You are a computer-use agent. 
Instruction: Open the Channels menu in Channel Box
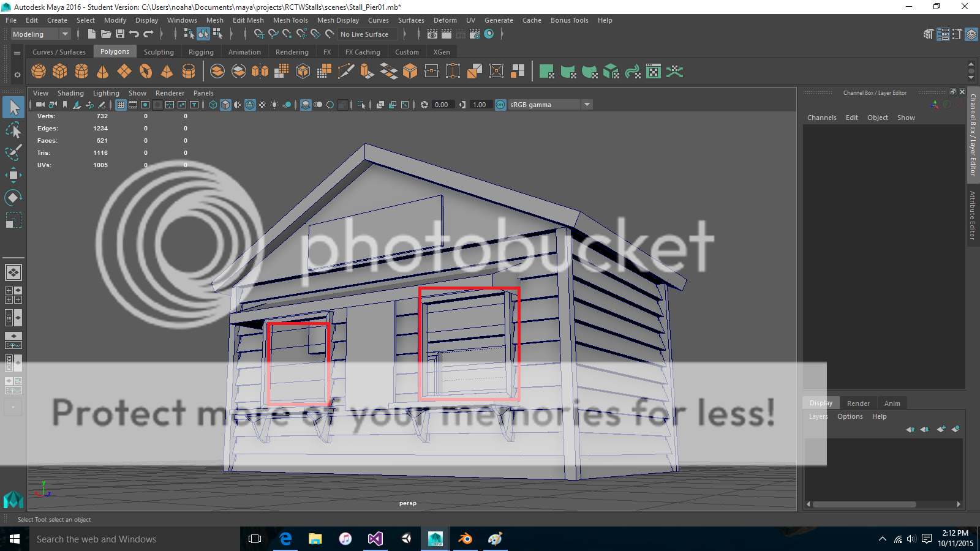tap(822, 118)
